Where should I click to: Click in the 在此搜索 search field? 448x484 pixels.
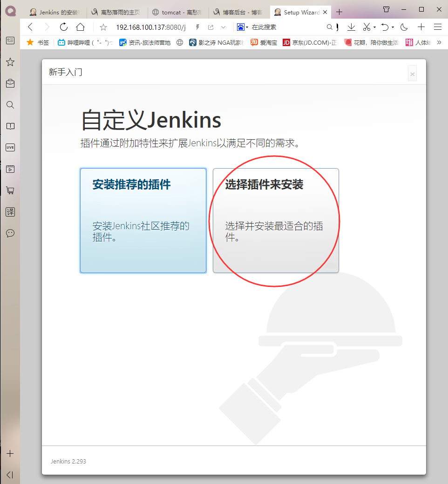point(286,27)
